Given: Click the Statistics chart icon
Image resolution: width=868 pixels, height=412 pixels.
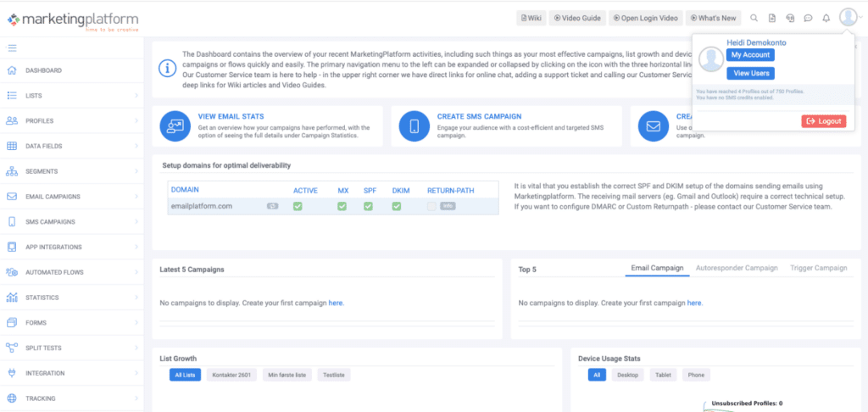Looking at the screenshot, I should 12,298.
